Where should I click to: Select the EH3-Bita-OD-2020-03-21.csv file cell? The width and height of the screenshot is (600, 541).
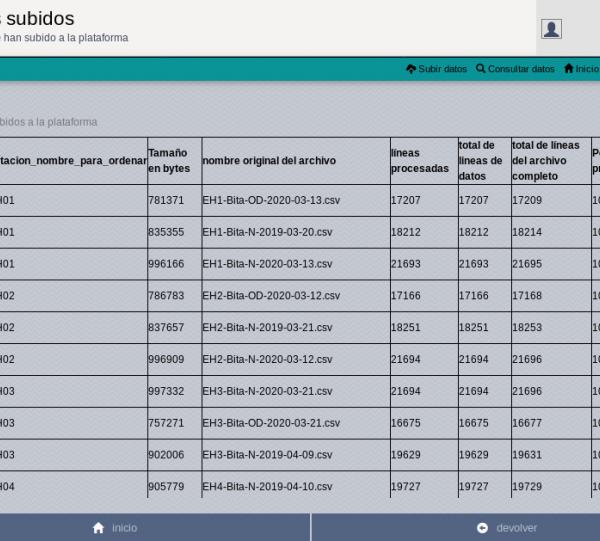pos(271,423)
